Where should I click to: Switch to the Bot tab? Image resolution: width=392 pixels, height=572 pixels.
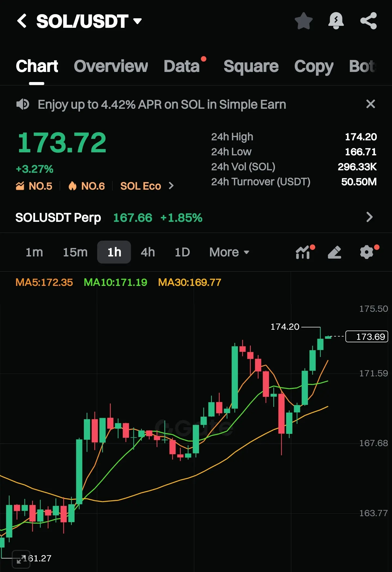tap(362, 66)
